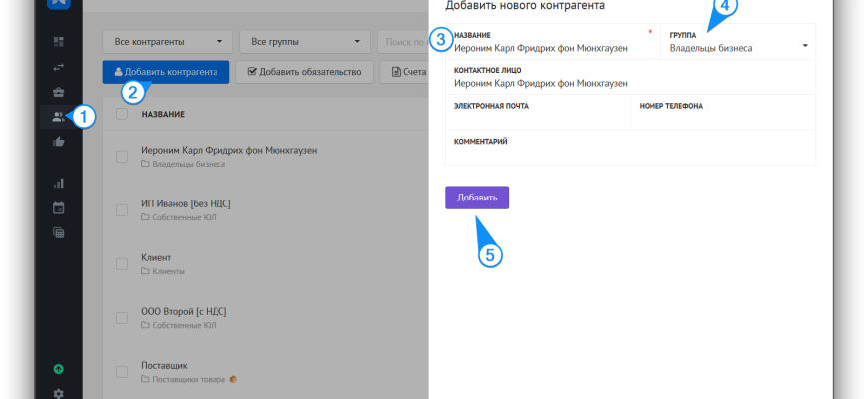Click the settings gear icon
Screen dimensions: 868x399
click(x=58, y=393)
